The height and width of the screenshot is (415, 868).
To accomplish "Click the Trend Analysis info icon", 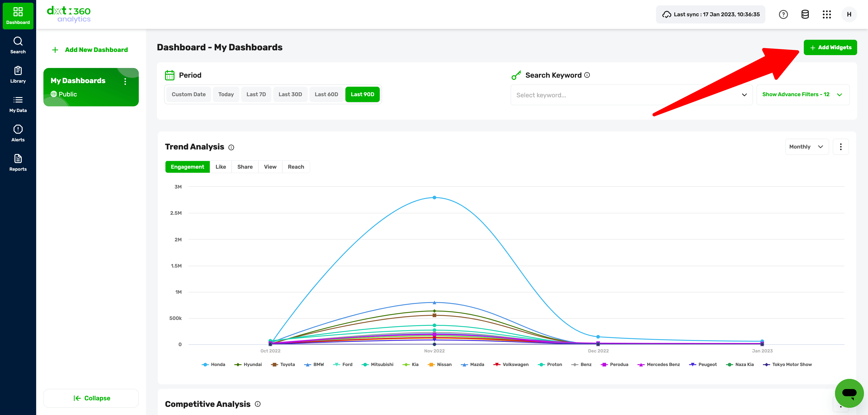I will coord(231,147).
